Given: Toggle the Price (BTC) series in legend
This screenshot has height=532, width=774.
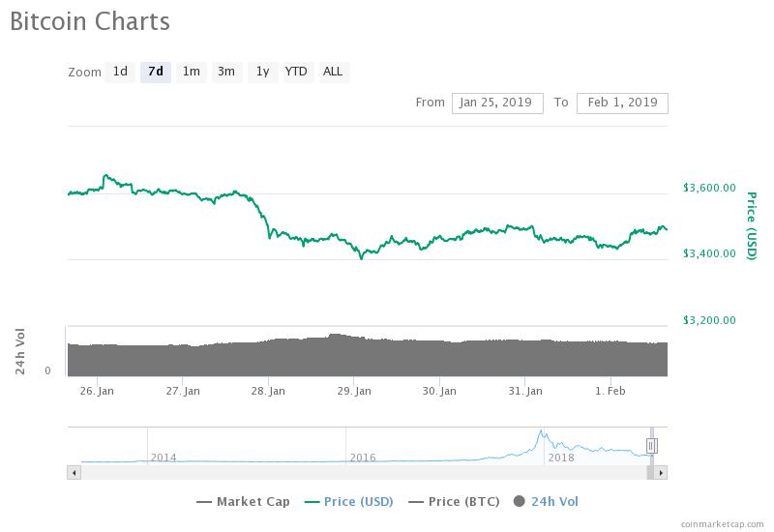Looking at the screenshot, I should [x=454, y=502].
